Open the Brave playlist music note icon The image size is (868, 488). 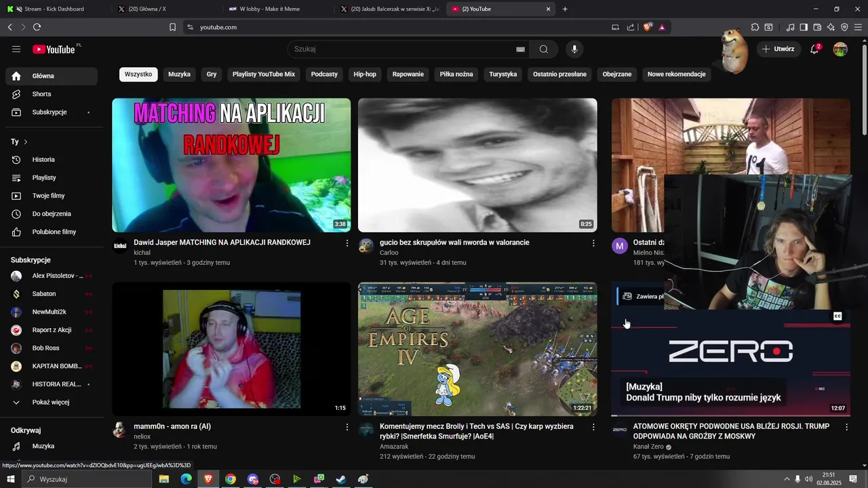pyautogui.click(x=790, y=27)
